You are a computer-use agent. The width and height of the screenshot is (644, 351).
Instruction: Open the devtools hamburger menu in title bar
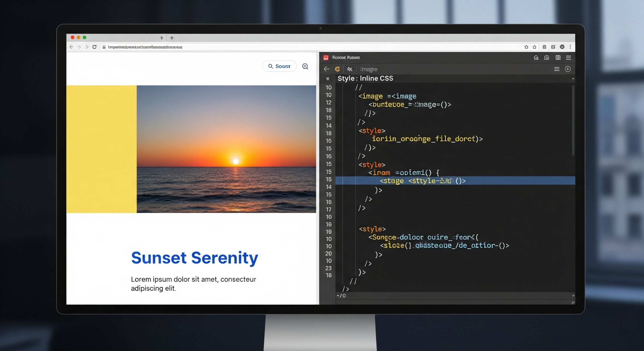[568, 58]
